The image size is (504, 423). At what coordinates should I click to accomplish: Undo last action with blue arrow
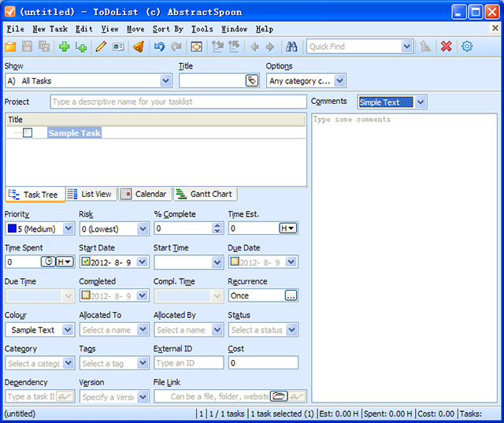159,47
